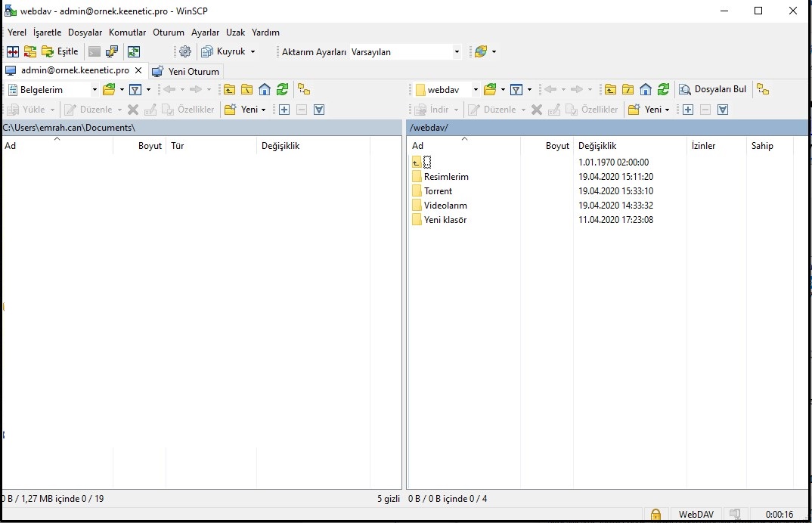Viewport: 812px width, 523px height.
Task: Show the remote directory tree icon
Action: [763, 89]
